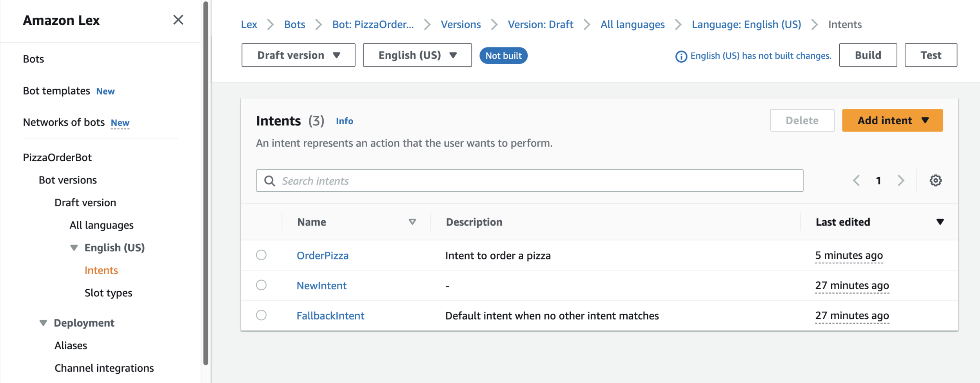Screen dimensions: 980x383
Task: Sort by Last edited column arrow
Action: [940, 222]
